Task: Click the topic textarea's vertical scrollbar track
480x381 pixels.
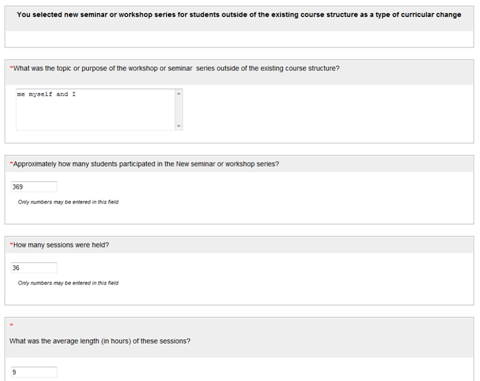Action: (x=179, y=110)
